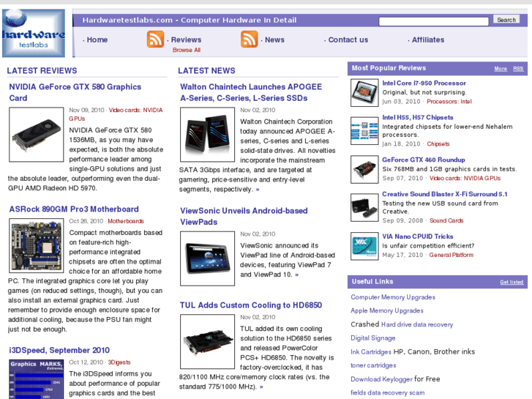Click the ViewPad tablet thumbnail
The height and width of the screenshot is (399, 532).
207,258
